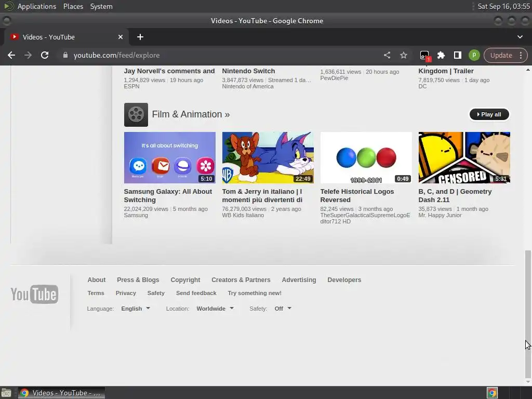Click the Update button in Chrome
The width and height of the screenshot is (532, 399).
tap(501, 55)
